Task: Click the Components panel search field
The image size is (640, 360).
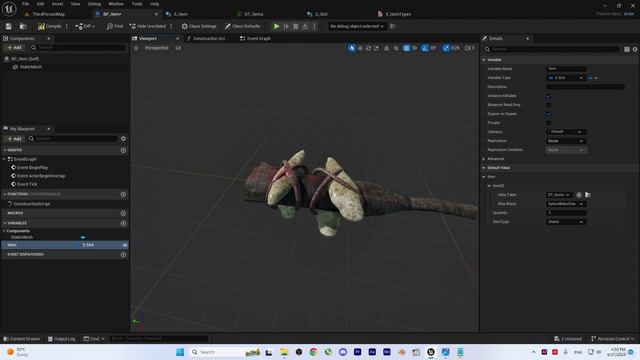Action: [x=78, y=48]
